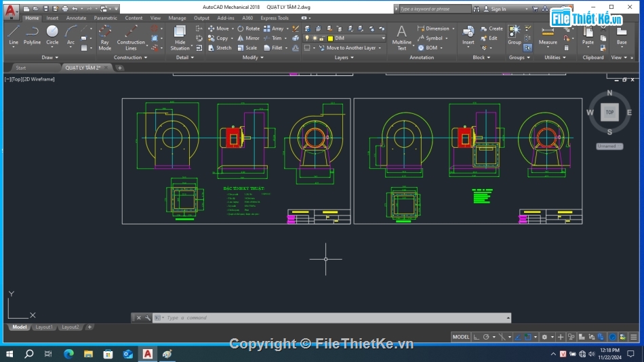Select the Arc tool

coord(71,35)
